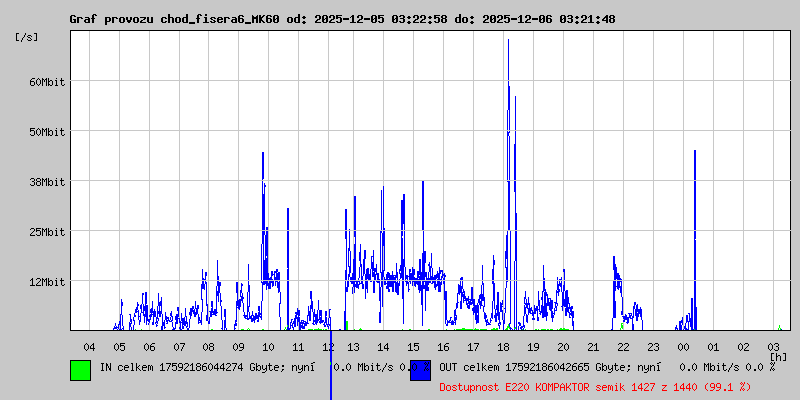The image size is (800, 400).
Task: Click the 04 hour label on the x-axis
Action: (89, 346)
